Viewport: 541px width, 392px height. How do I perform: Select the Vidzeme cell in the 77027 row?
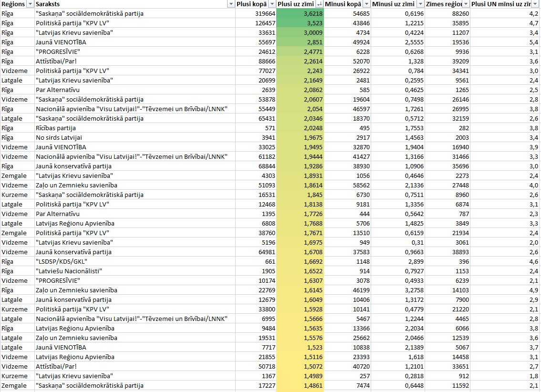[x=17, y=71]
